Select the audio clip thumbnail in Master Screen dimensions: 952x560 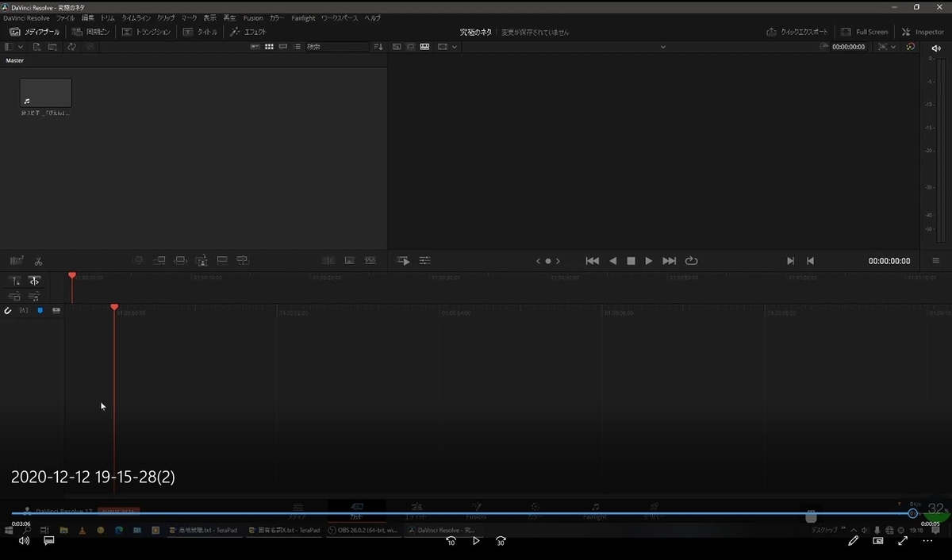click(46, 93)
